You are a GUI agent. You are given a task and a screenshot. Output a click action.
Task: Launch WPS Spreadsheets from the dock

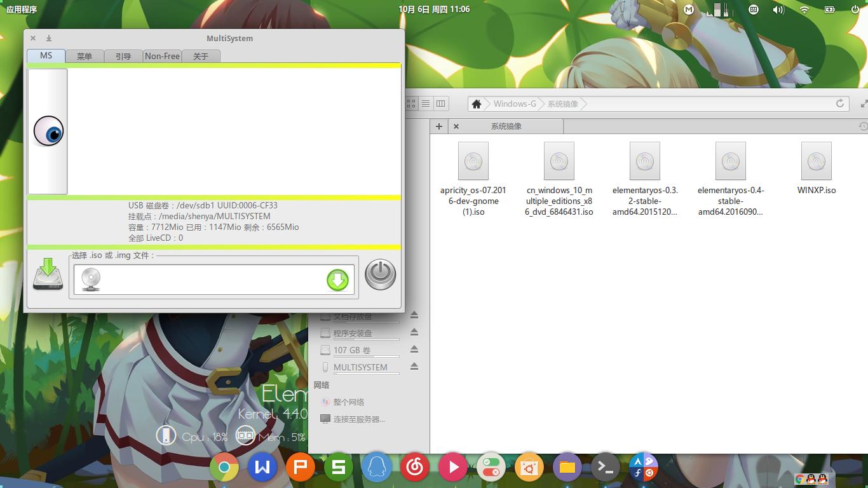click(x=339, y=468)
